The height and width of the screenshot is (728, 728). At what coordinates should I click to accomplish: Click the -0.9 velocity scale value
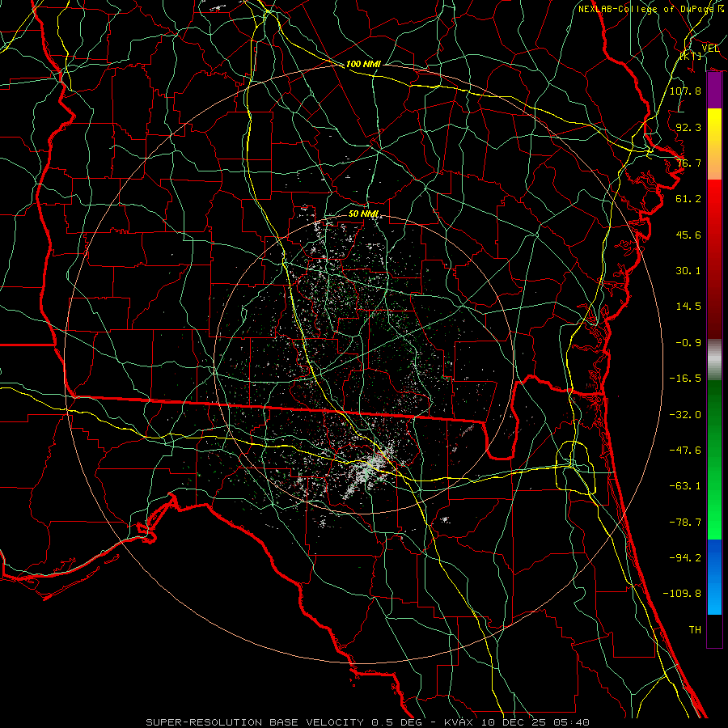[688, 343]
